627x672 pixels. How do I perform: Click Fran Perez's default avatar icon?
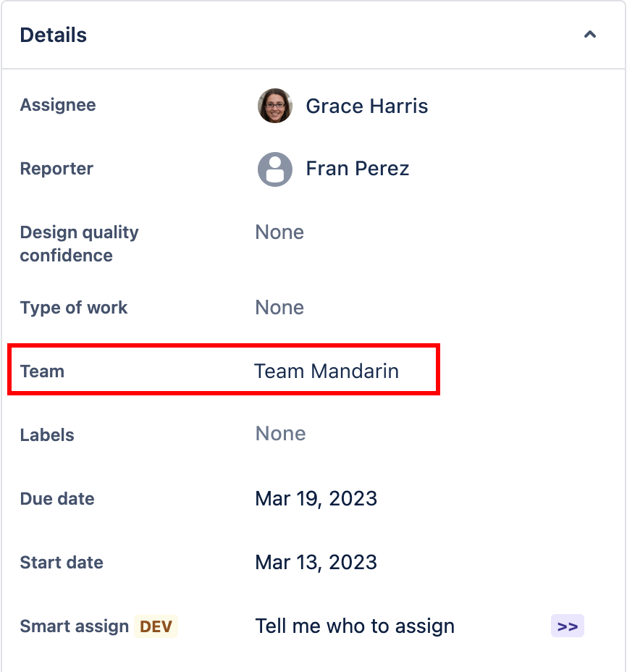click(275, 169)
